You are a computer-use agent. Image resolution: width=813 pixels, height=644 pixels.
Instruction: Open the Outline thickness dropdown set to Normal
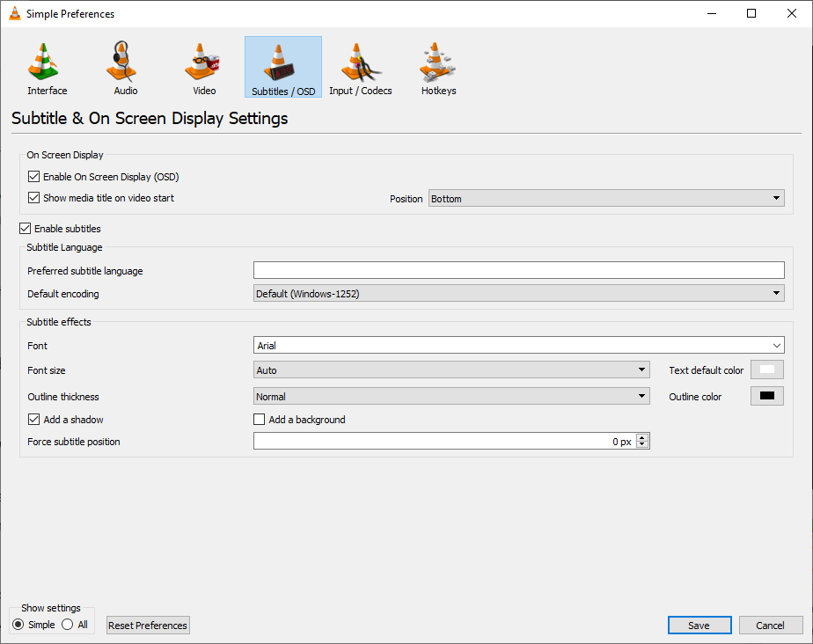click(451, 396)
